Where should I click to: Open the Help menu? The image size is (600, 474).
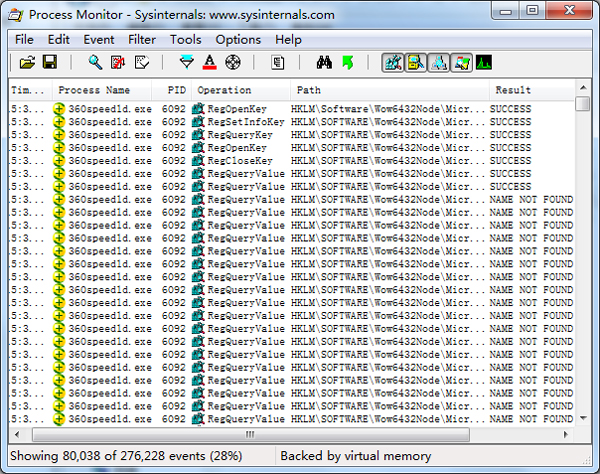point(288,39)
